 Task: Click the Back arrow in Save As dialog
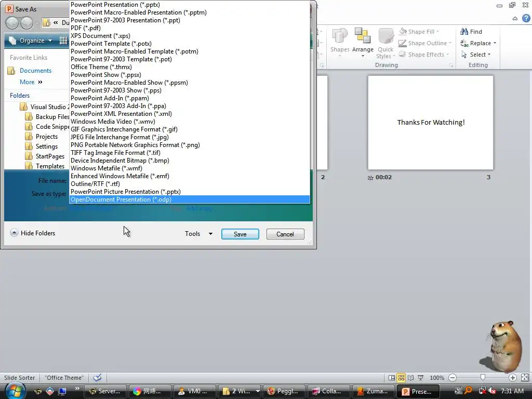click(x=12, y=23)
